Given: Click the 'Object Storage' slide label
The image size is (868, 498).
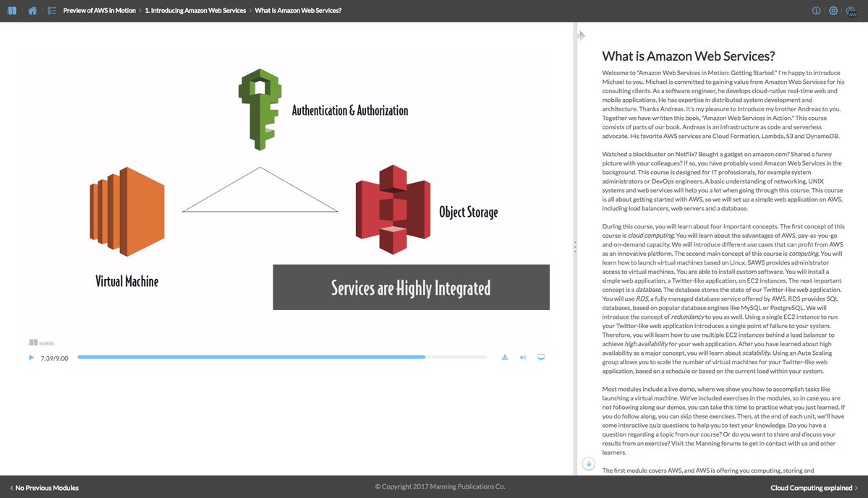Looking at the screenshot, I should [468, 212].
